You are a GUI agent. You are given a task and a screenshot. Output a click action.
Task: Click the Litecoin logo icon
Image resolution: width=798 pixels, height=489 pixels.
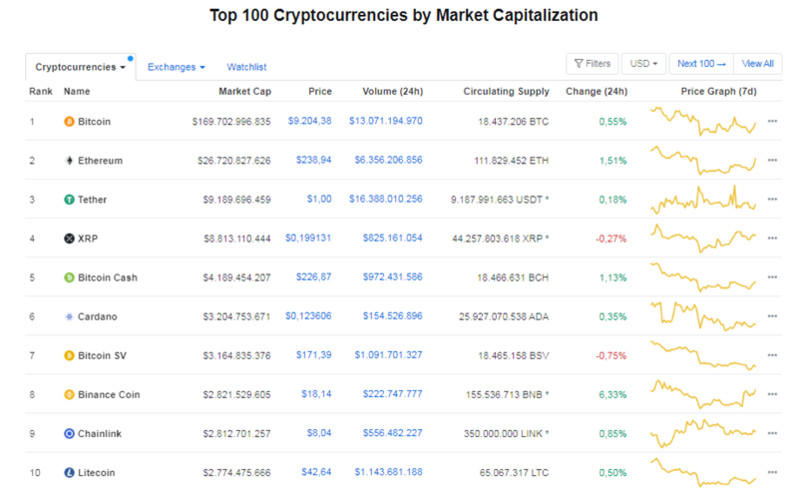69,472
